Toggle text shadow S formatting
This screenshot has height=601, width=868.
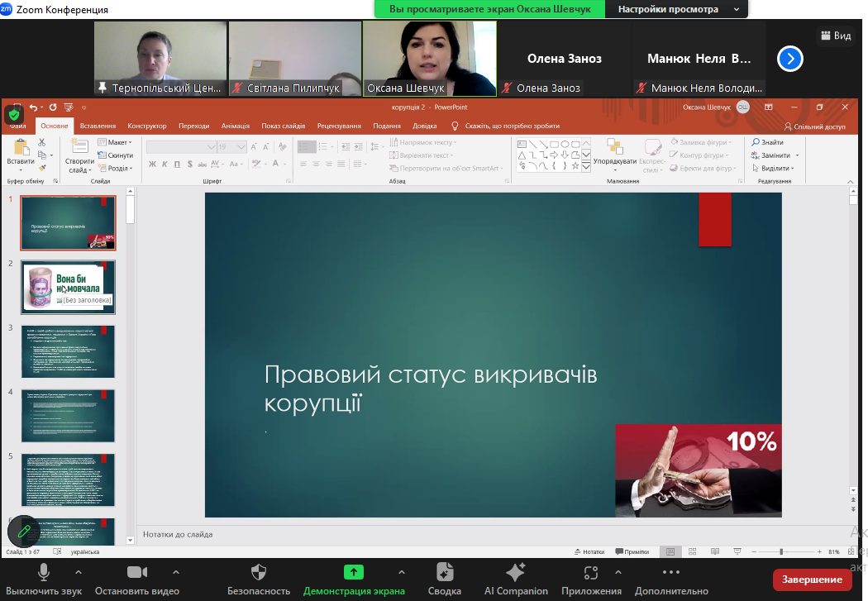tap(190, 164)
